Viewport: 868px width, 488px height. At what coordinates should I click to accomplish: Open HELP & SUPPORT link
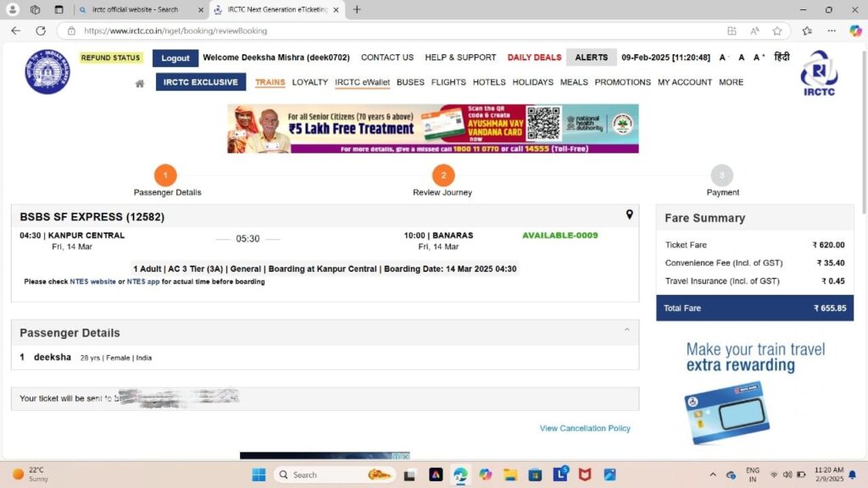click(460, 58)
